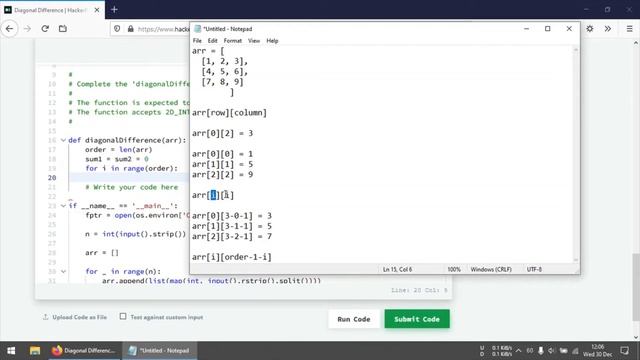Click 'arr[1][3-1-1] = 5' line in Notepad
The height and width of the screenshot is (360, 640).
(x=232, y=226)
